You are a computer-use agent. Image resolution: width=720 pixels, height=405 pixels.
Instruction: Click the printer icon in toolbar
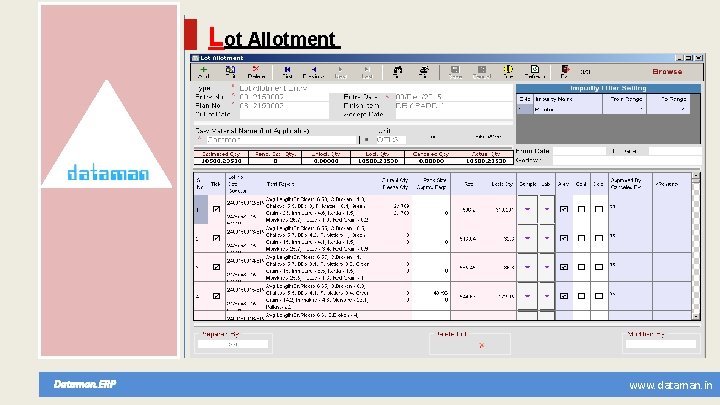click(x=424, y=70)
